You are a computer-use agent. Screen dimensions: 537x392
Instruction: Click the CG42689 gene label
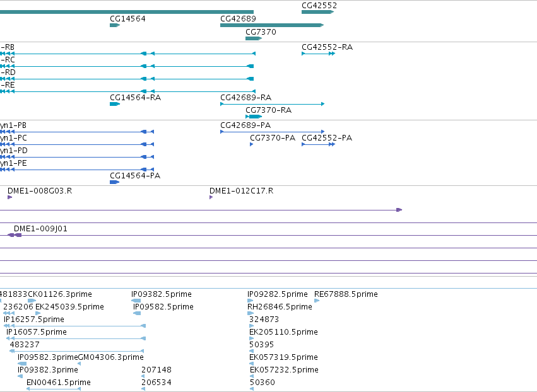pyautogui.click(x=238, y=18)
